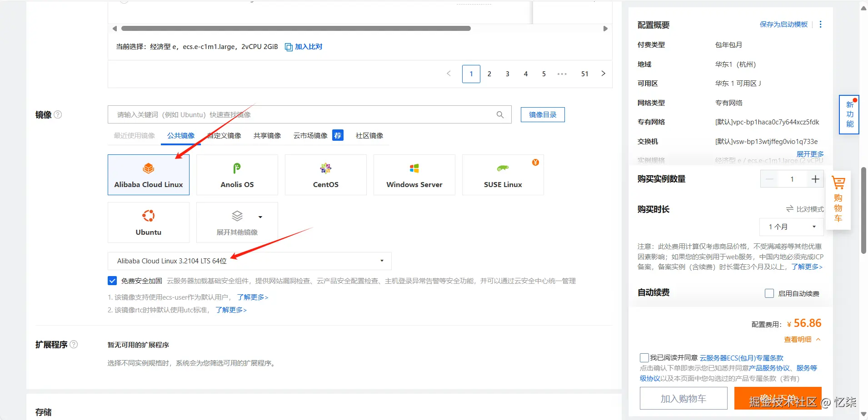This screenshot has width=868, height=420.
Task: Enable the 启用自动续费 checkbox
Action: tap(769, 293)
